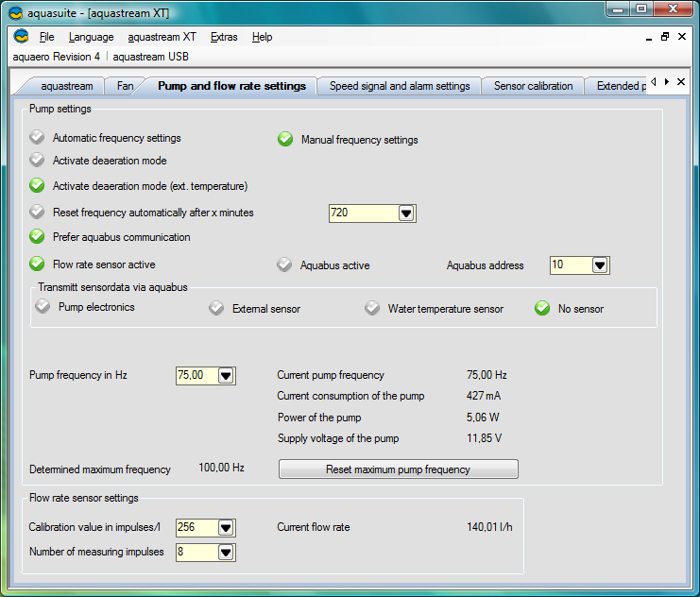Select Pump and flow rate settings tab
The height and width of the screenshot is (597, 700).
point(231,86)
